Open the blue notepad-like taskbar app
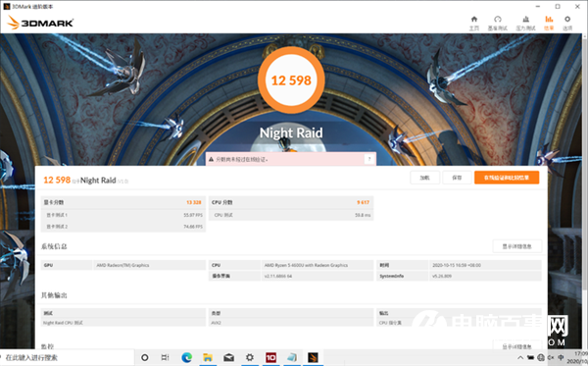This screenshot has height=366, width=588. click(x=292, y=357)
